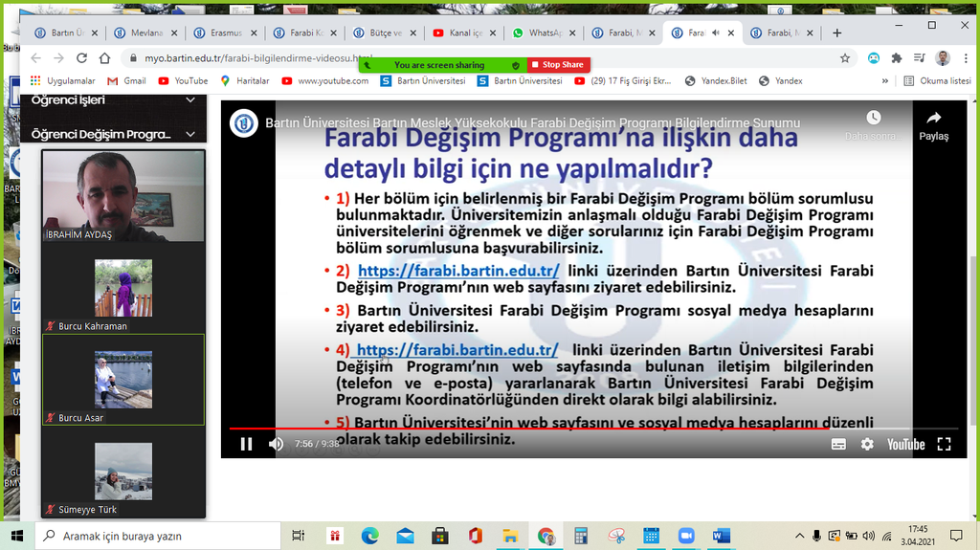
Task: Open the Windows Start menu
Action: [17, 536]
